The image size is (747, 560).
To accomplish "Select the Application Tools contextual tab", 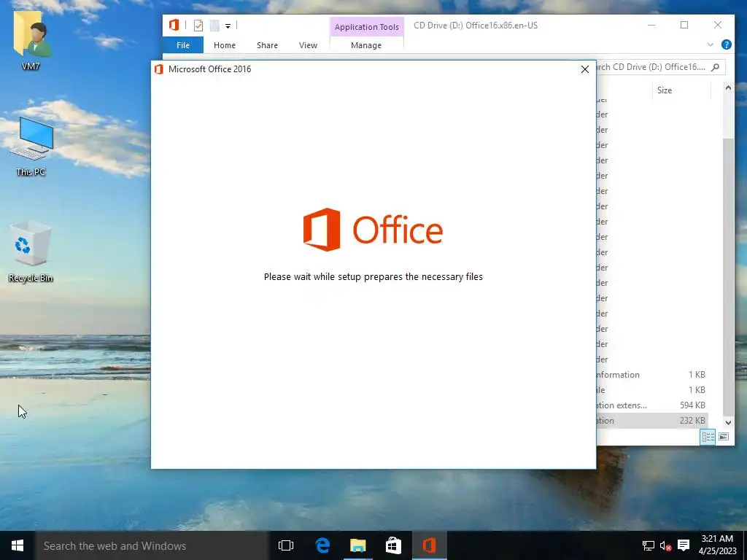I will pos(366,27).
